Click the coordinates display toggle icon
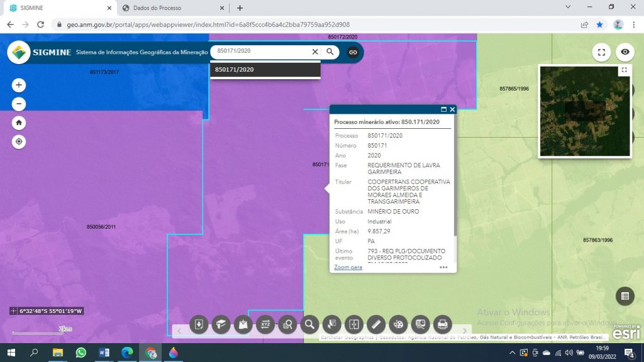Screen dimensions: 644x362 coord(13,310)
